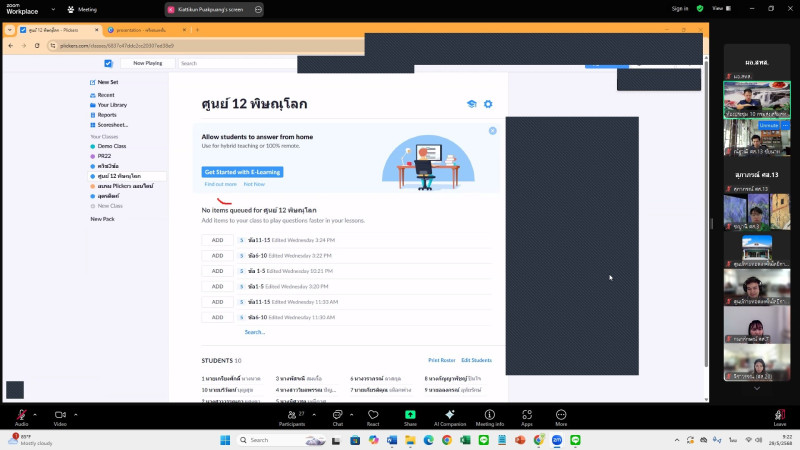
Task: Open a new browser tab
Action: pos(197,30)
